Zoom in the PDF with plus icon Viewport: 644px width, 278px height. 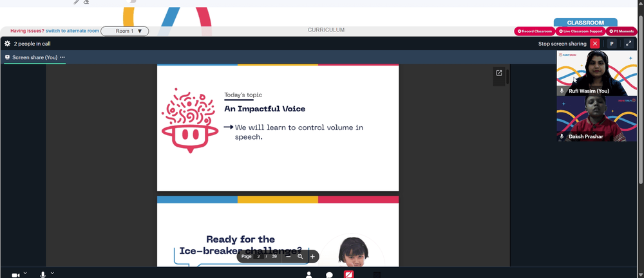coord(312,256)
